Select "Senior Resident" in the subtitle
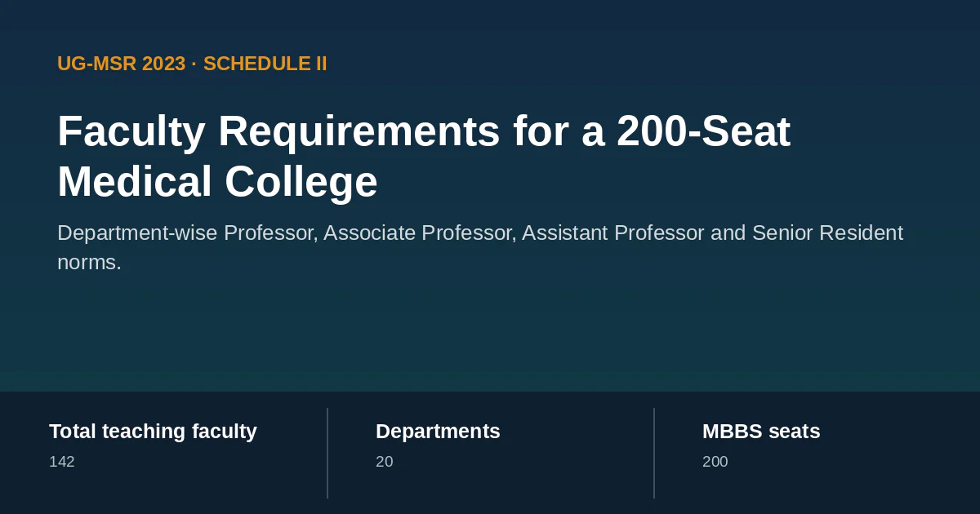The height and width of the screenshot is (514, 980). click(x=827, y=233)
